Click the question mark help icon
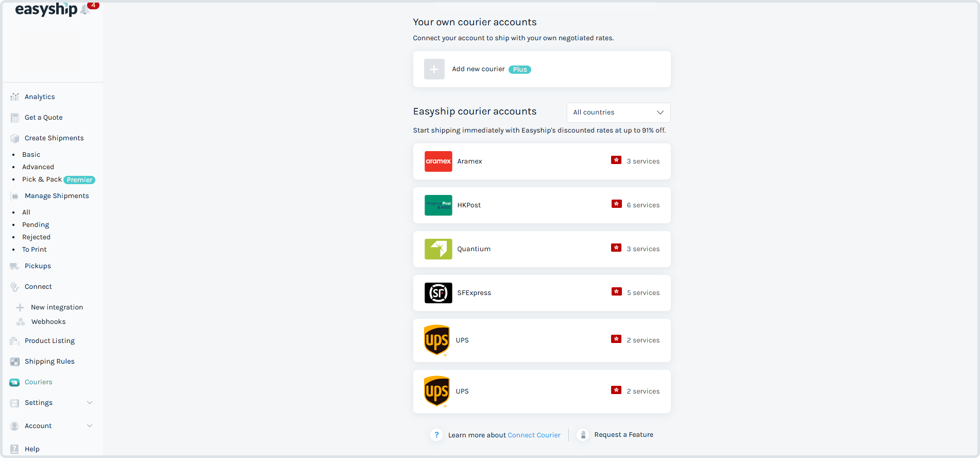Viewport: 980px width, 458px height. pos(436,435)
